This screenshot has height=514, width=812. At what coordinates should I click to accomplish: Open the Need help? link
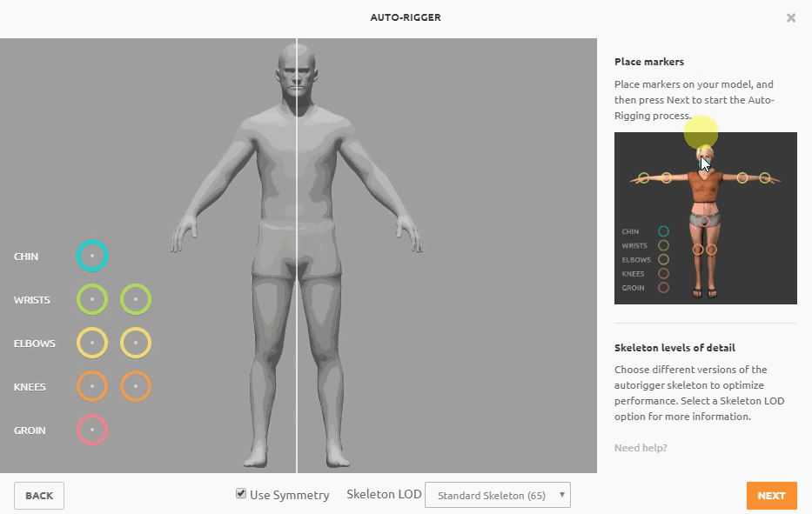tap(641, 448)
